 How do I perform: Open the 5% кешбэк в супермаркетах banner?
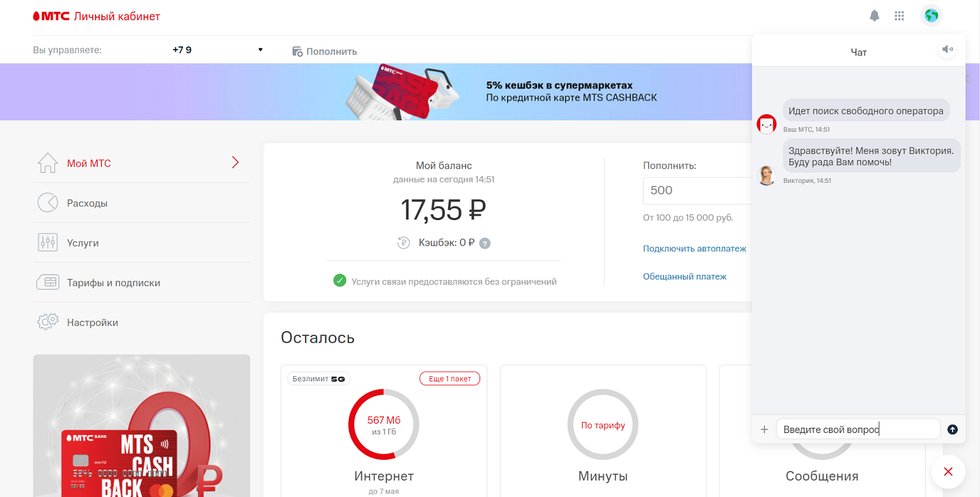point(490,91)
